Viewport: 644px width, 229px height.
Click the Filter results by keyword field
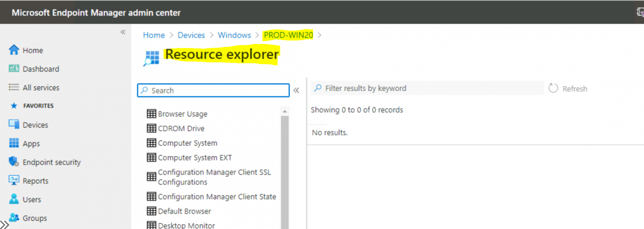pos(427,88)
